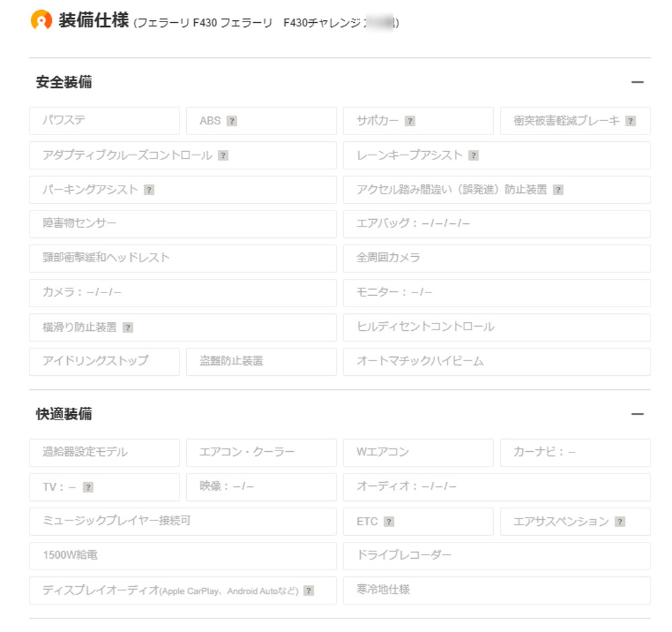Viewport: 672px width, 632px height.
Task: Click the パワステ equipment cell
Action: click(x=104, y=121)
